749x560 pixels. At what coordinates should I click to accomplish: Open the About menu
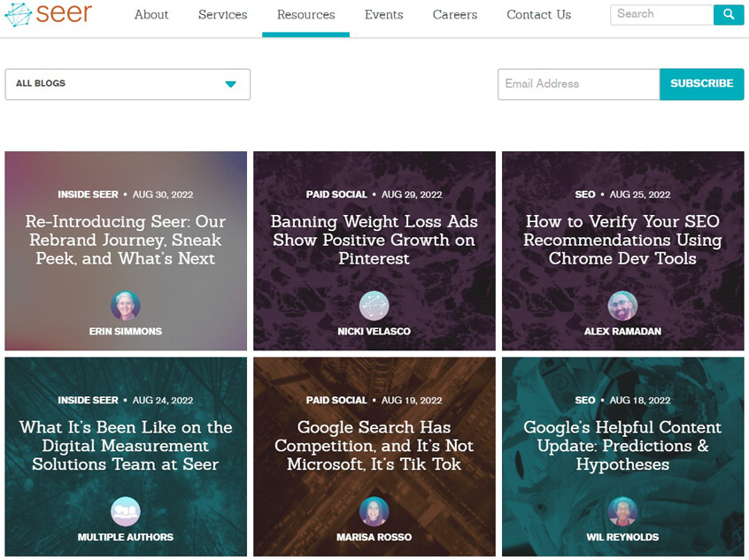pos(151,15)
